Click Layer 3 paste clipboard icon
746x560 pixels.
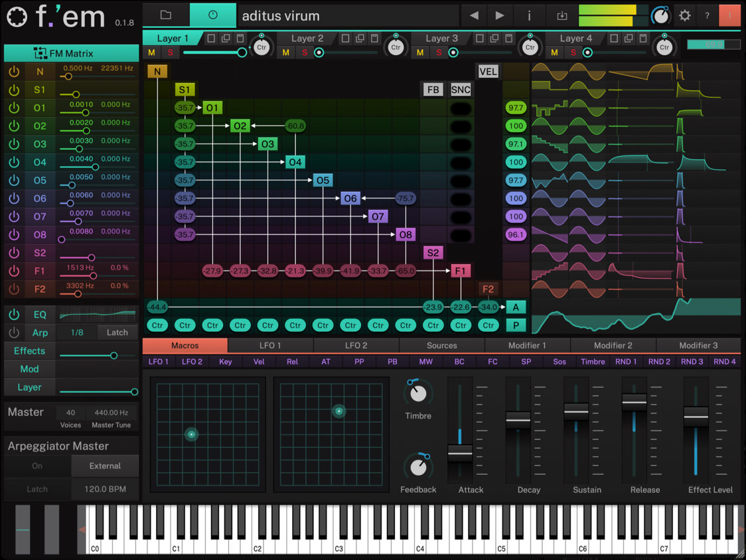(x=509, y=38)
